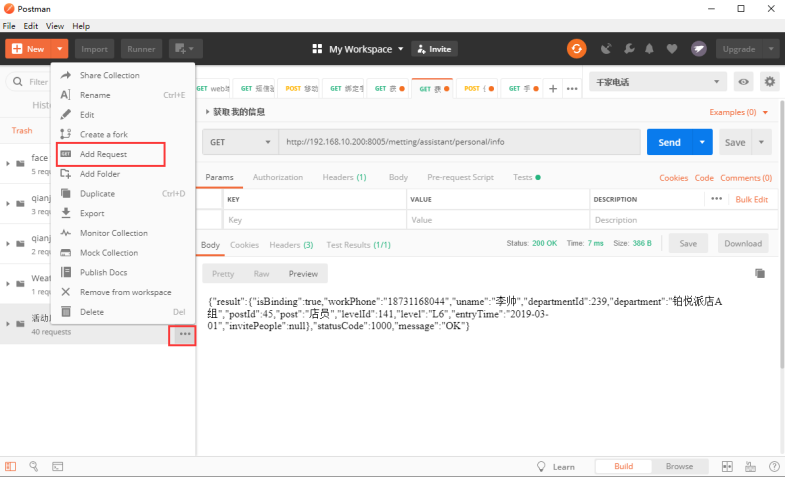This screenshot has height=478, width=786.
Task: Open the HTTP method GET dropdown
Action: click(x=240, y=142)
